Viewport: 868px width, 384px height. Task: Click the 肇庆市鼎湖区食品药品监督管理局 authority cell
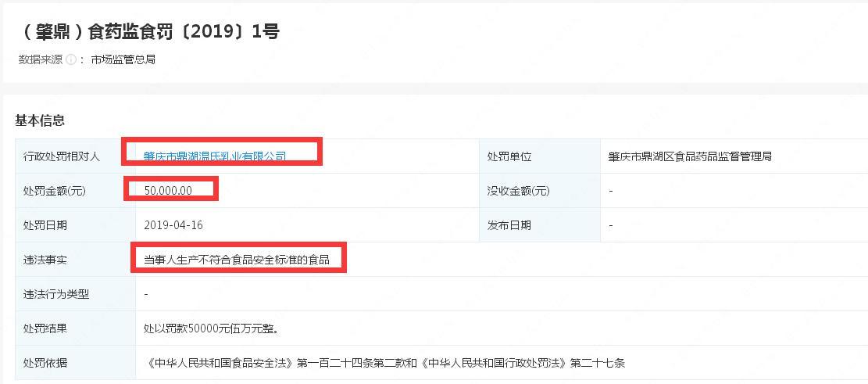click(691, 156)
